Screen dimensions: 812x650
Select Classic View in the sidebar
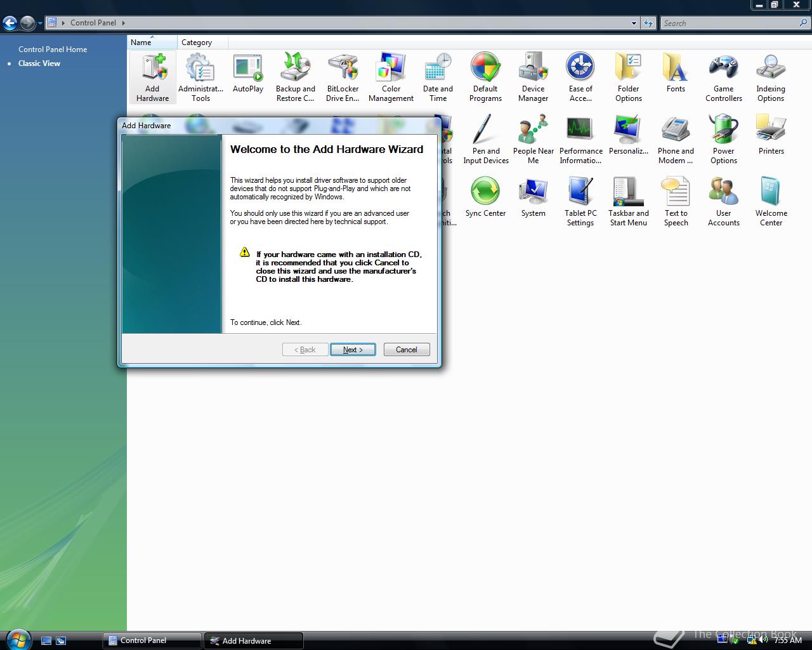pyautogui.click(x=39, y=63)
